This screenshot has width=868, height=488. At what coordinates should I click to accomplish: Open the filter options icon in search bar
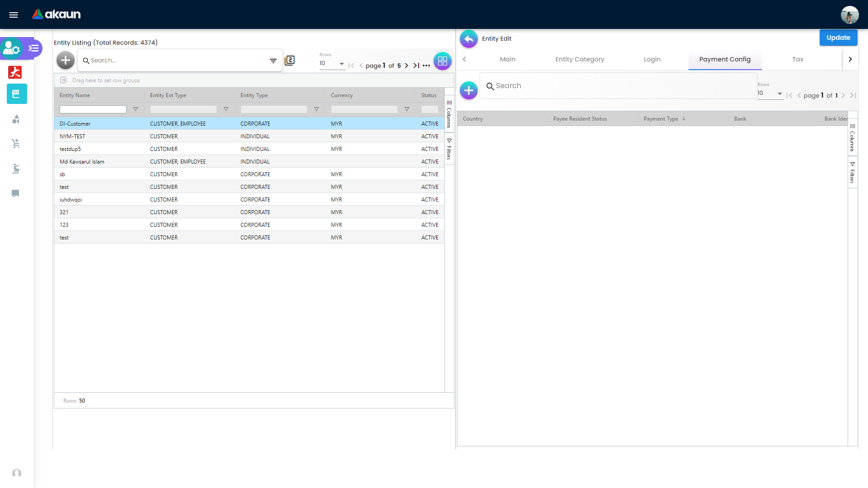click(273, 60)
